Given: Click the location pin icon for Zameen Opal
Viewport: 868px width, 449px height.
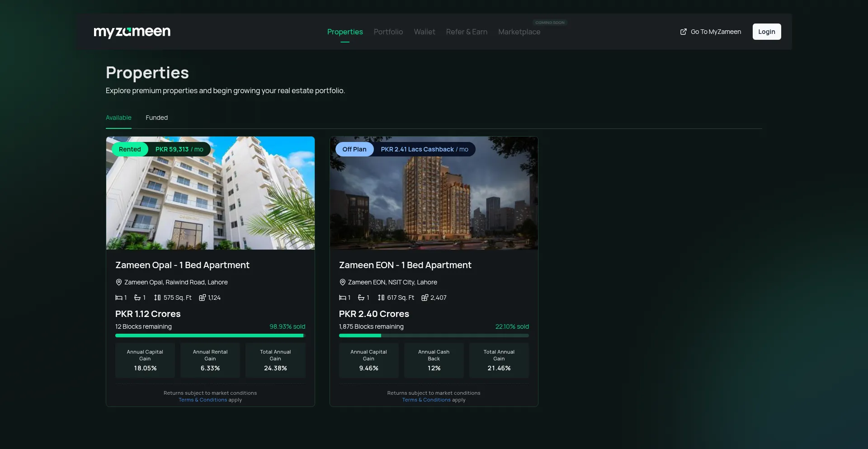Looking at the screenshot, I should point(119,282).
